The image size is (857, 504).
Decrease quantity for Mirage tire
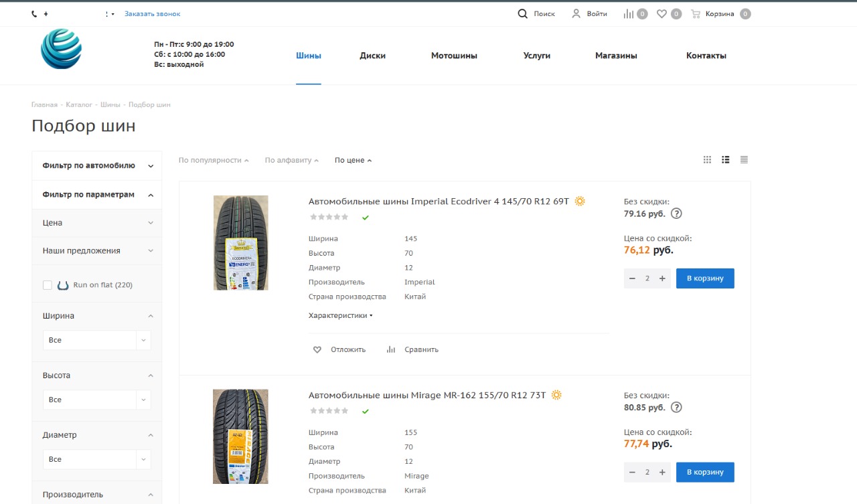click(x=633, y=472)
